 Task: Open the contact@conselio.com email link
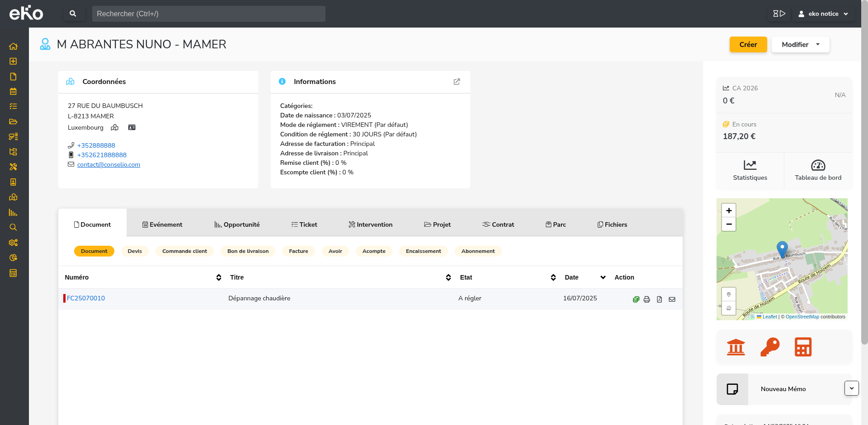coord(108,164)
